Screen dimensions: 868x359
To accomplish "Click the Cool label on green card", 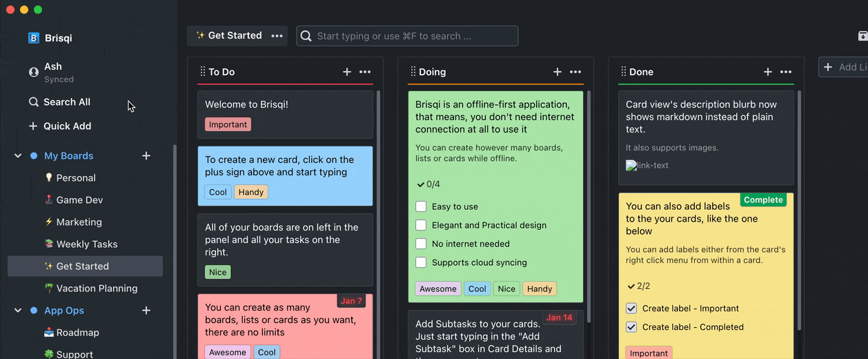I will pos(477,289).
